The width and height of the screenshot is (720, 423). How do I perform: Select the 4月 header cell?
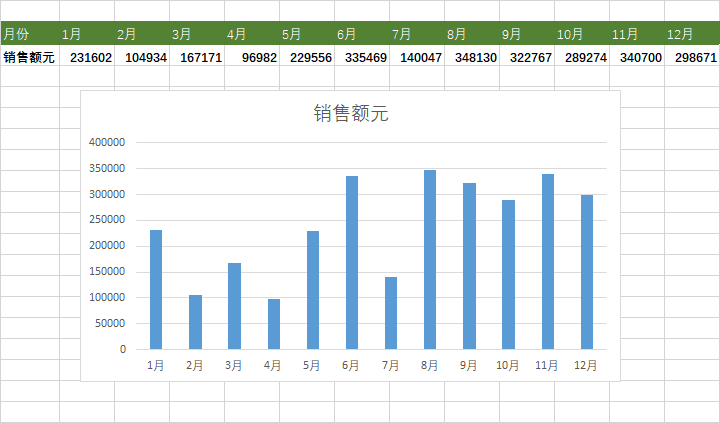pyautogui.click(x=252, y=34)
